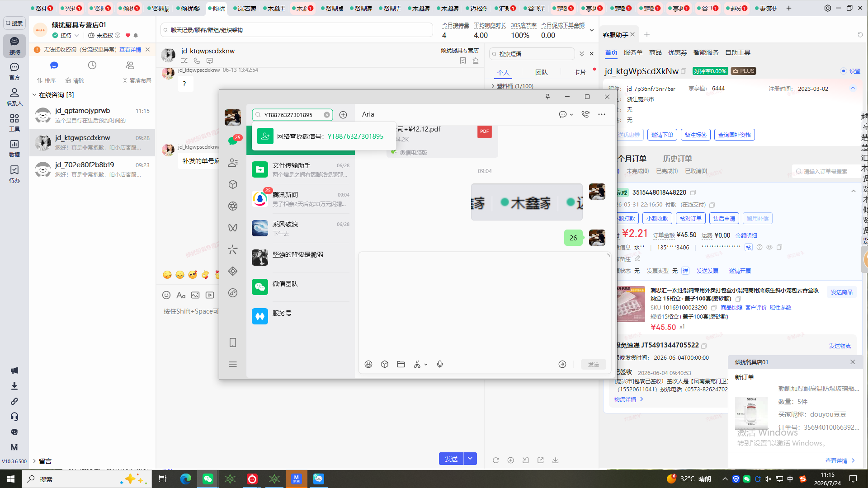Screen dimensions: 868x488
Task: Select the 团队 phrases tab
Action: tap(541, 72)
